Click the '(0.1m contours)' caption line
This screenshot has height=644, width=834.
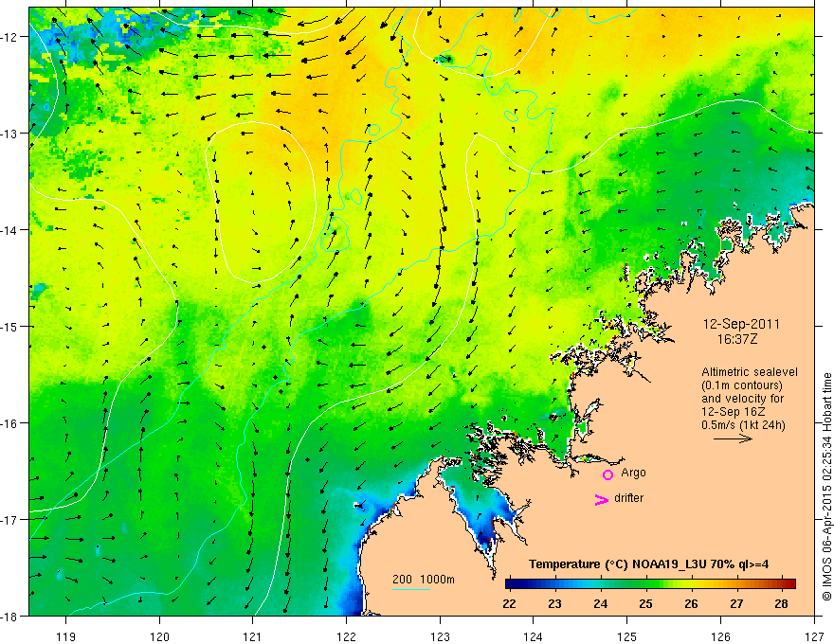[742, 385]
